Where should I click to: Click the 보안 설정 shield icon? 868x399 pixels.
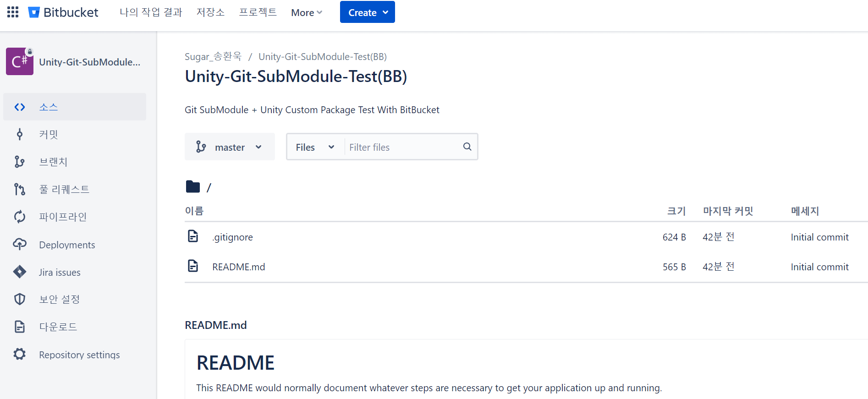(20, 299)
